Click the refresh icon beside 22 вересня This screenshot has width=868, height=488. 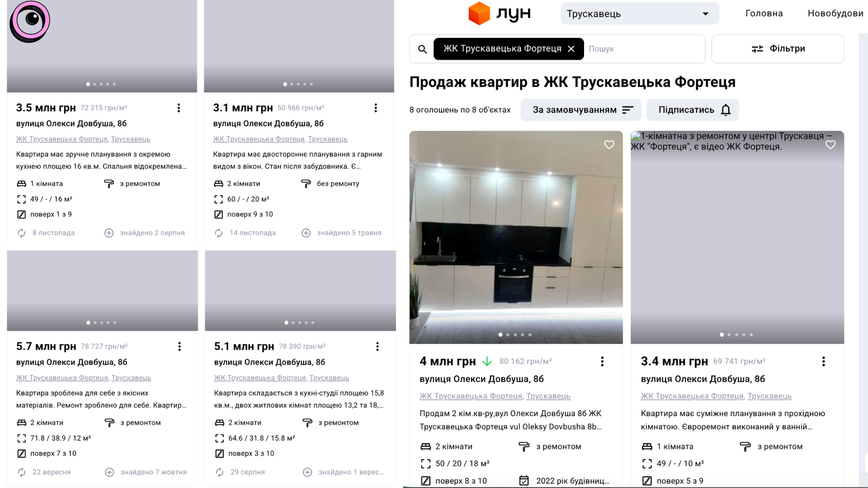22,472
